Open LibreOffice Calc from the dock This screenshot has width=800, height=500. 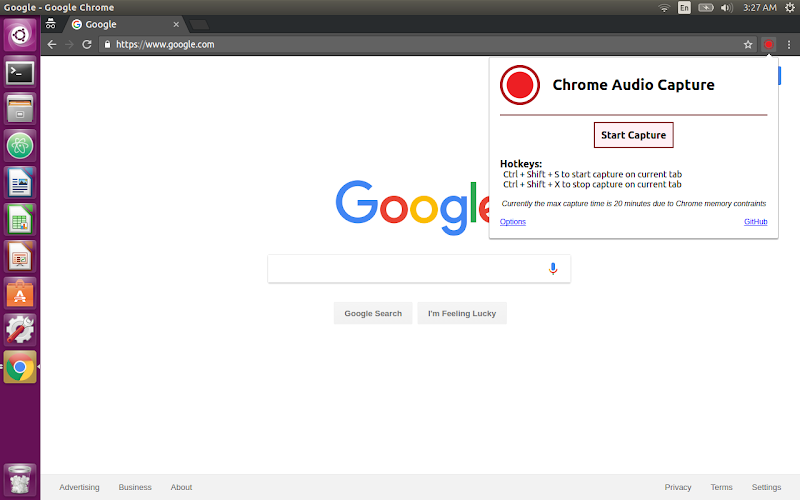(20, 220)
